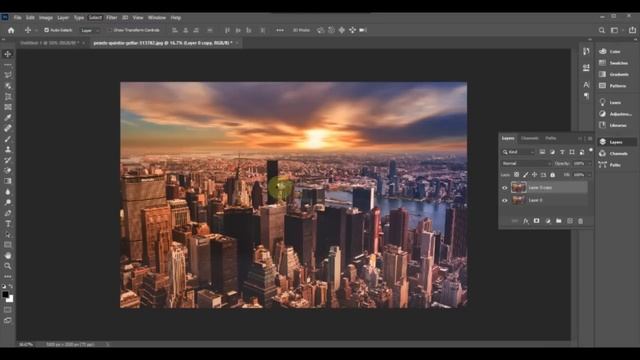Create a new group folder icon

[559, 221]
